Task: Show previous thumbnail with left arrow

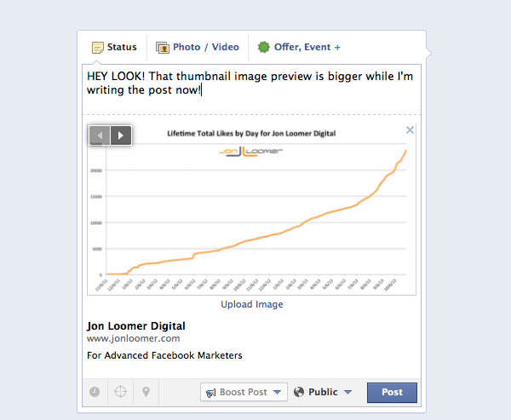Action: [100, 135]
